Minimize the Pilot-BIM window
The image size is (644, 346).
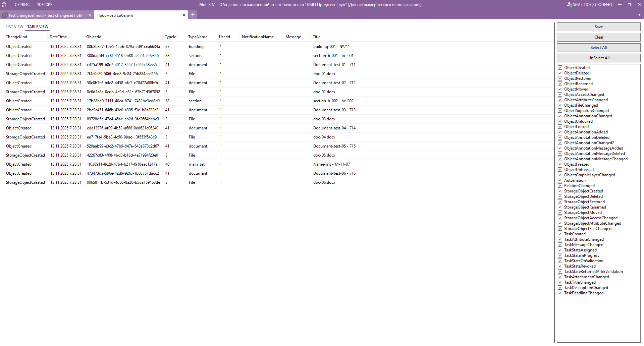pos(620,5)
